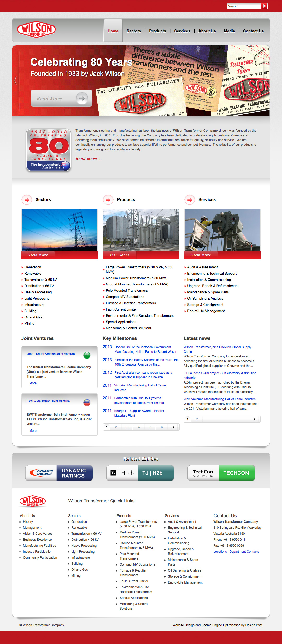Click the power lines sunset Sectors thumbnail
The width and height of the screenshot is (282, 644).
coord(60,230)
